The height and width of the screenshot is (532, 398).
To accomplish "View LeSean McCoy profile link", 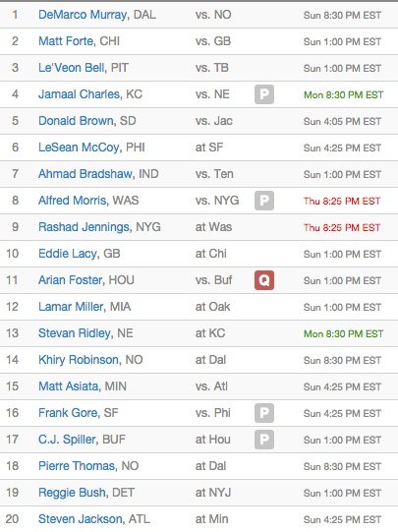I will click(x=79, y=148).
